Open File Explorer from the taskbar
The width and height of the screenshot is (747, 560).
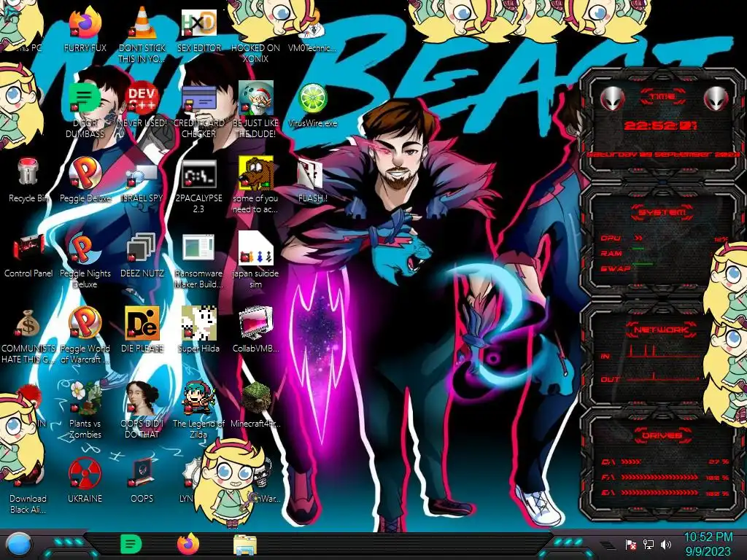tap(245, 545)
